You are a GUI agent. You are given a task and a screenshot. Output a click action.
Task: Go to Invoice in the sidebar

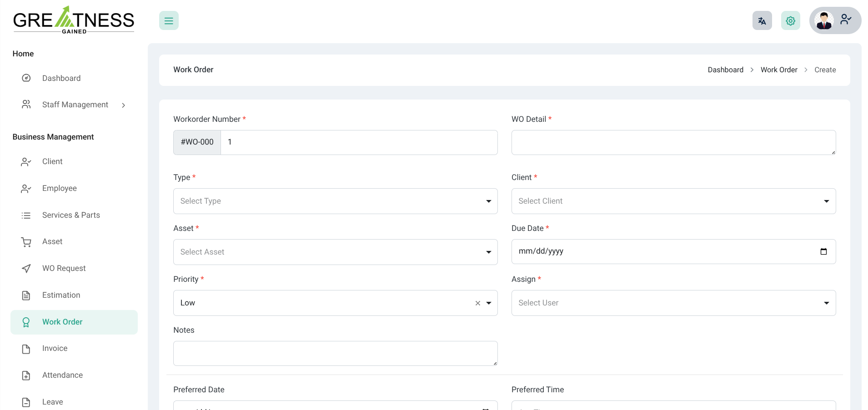[x=55, y=349]
